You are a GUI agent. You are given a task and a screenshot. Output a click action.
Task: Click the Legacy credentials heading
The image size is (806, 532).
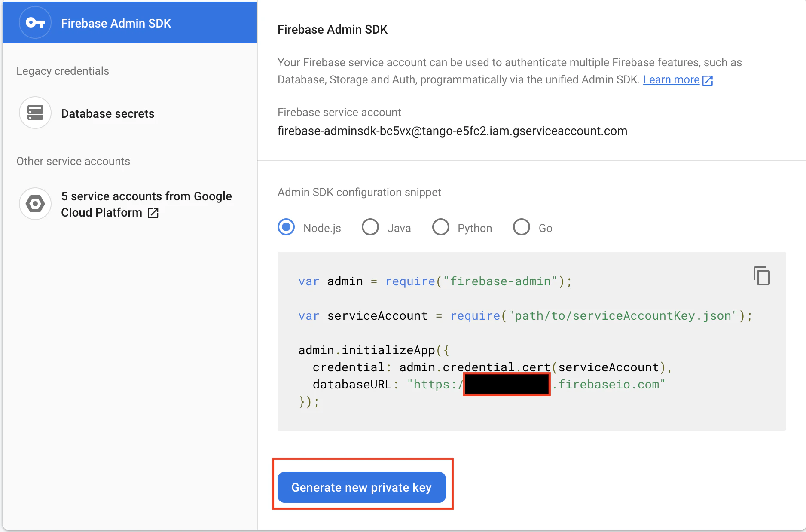[x=63, y=71]
